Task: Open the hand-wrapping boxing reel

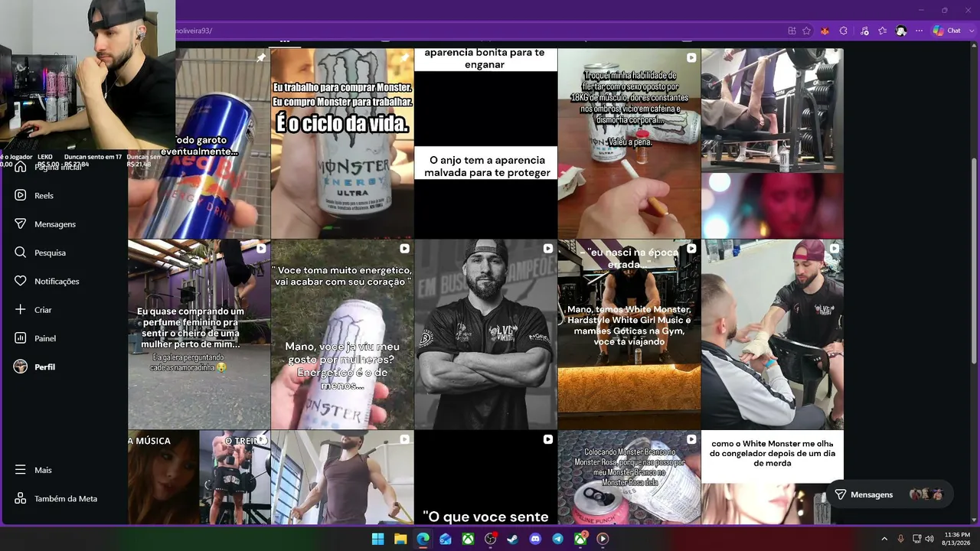Action: 773,334
